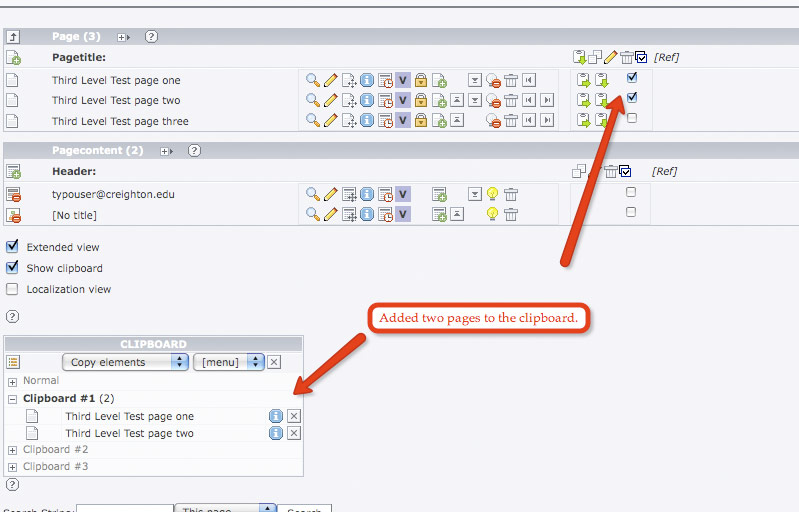The height and width of the screenshot is (512, 799).
Task: Click the edit pencil for Third Level Test page one
Action: point(331,80)
